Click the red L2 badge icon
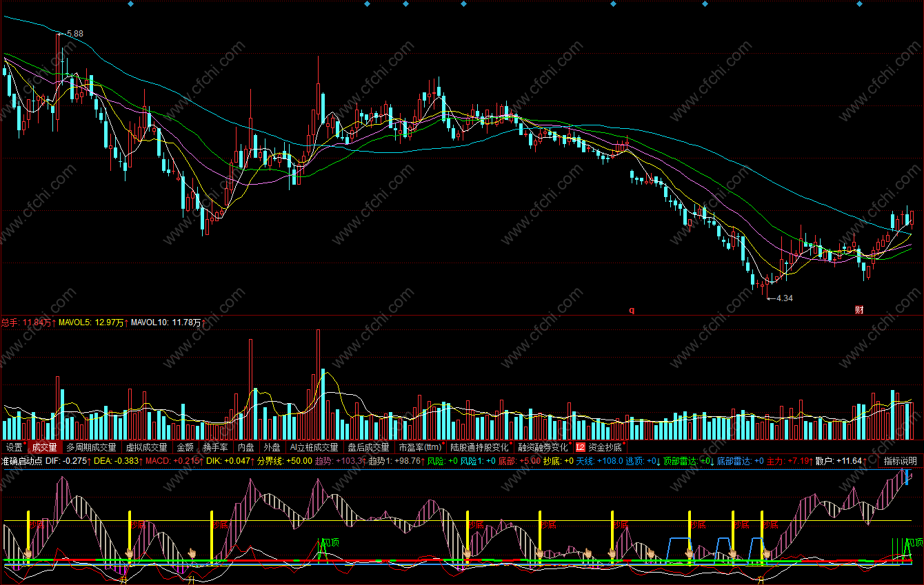 [x=580, y=447]
